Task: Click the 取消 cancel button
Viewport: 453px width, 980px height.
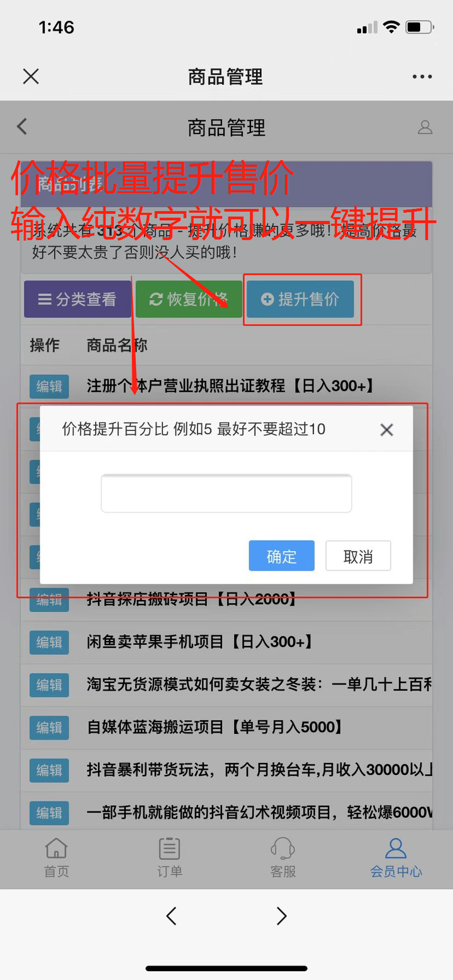Action: [358, 556]
